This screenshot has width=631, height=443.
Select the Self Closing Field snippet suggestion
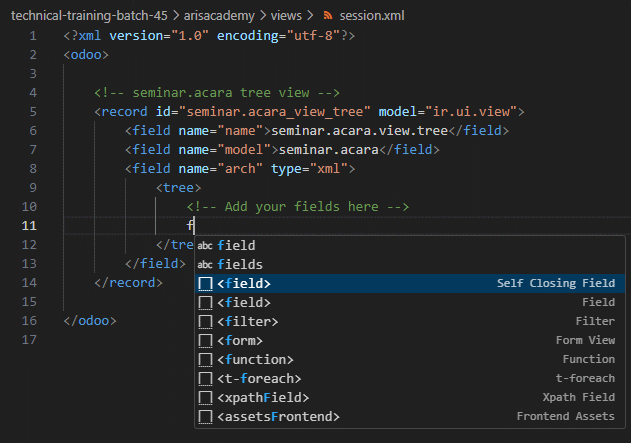pyautogui.click(x=410, y=283)
